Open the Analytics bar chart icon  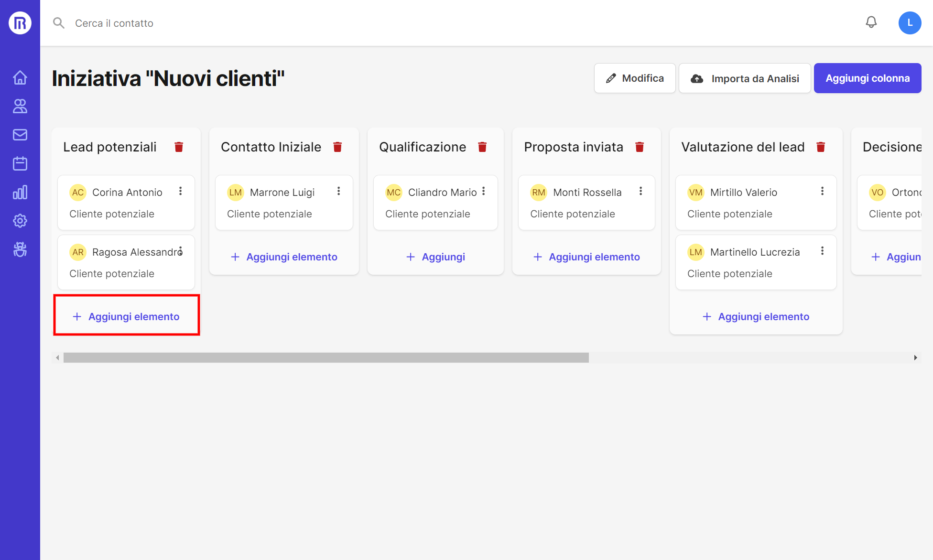coord(20,192)
